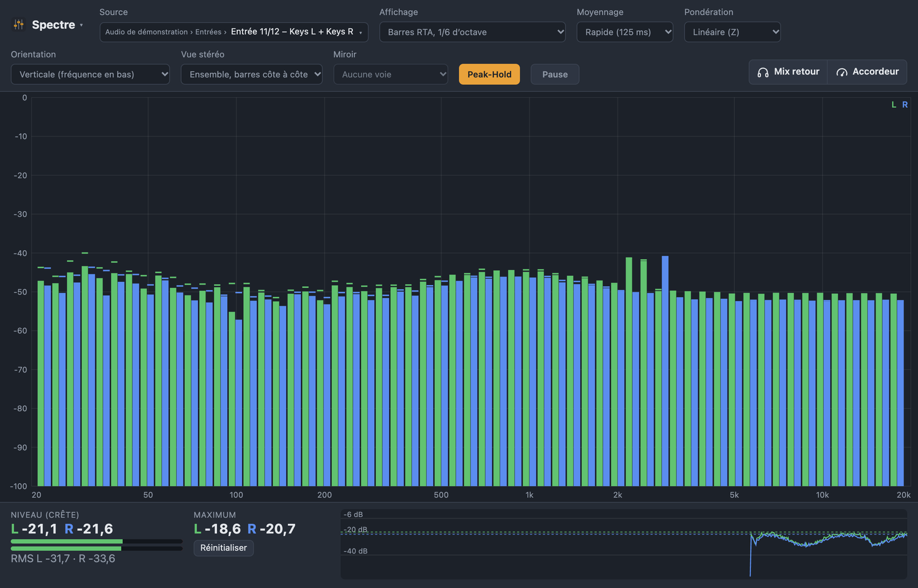Viewport: 918px width, 588px height.
Task: Open the Spectre title dropdown arrow
Action: (81, 25)
